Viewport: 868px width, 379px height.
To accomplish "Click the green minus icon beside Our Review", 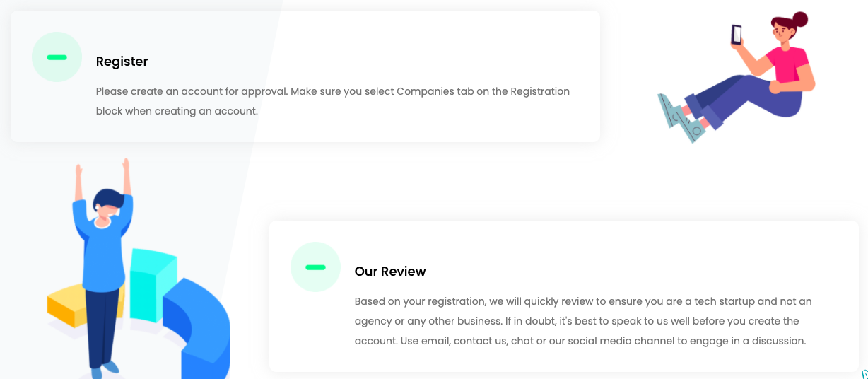I will tap(315, 267).
